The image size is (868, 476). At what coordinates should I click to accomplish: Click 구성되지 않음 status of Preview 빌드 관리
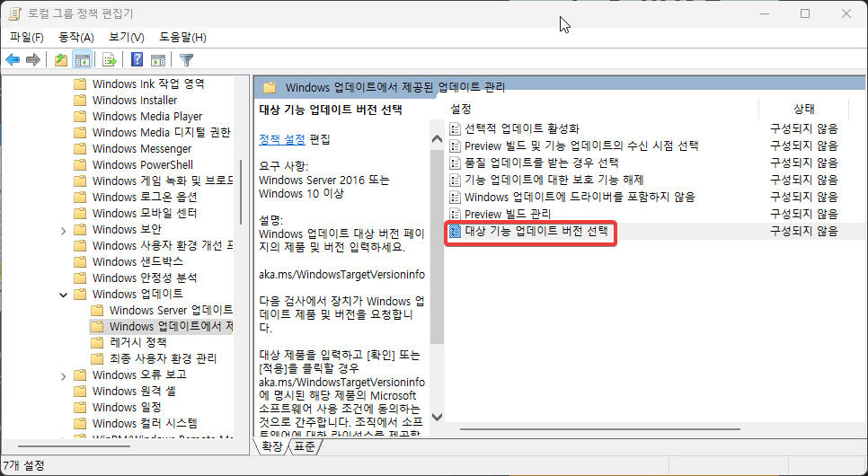(x=804, y=214)
